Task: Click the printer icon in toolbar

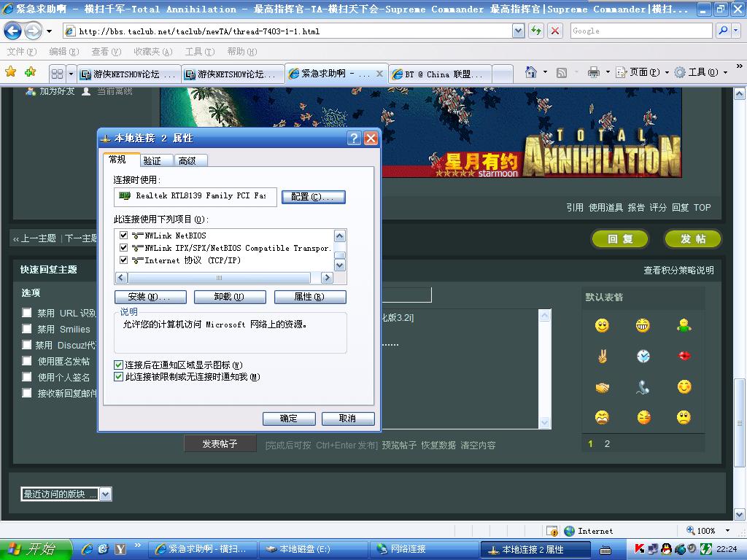Action: click(x=594, y=72)
